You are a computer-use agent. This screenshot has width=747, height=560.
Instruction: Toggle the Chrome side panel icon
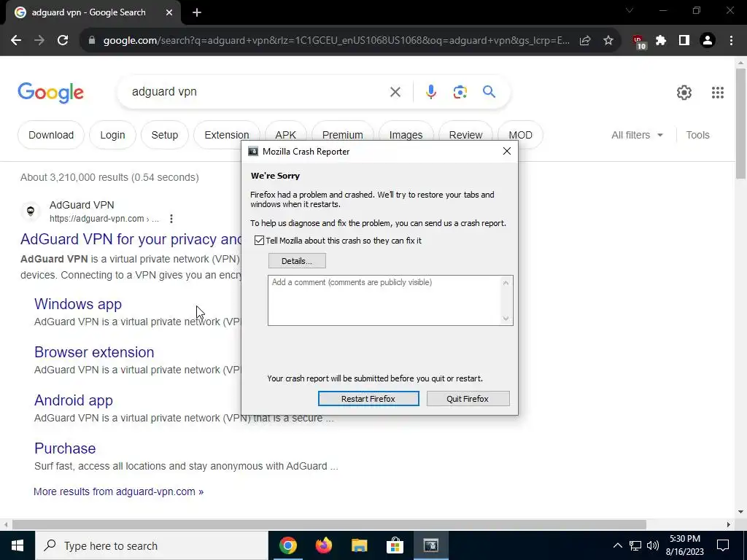click(684, 41)
